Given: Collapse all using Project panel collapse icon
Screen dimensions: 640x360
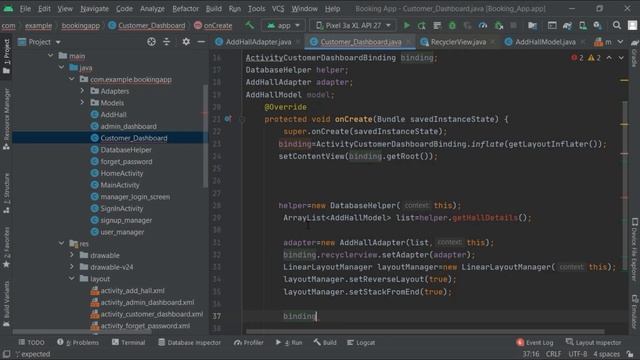Looking at the screenshot, I should point(167,42).
